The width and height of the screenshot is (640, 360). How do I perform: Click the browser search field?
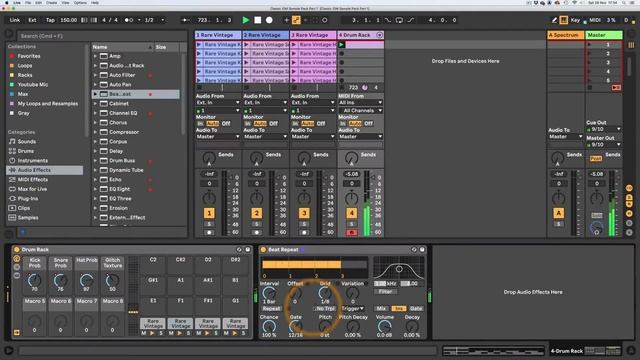[x=102, y=36]
